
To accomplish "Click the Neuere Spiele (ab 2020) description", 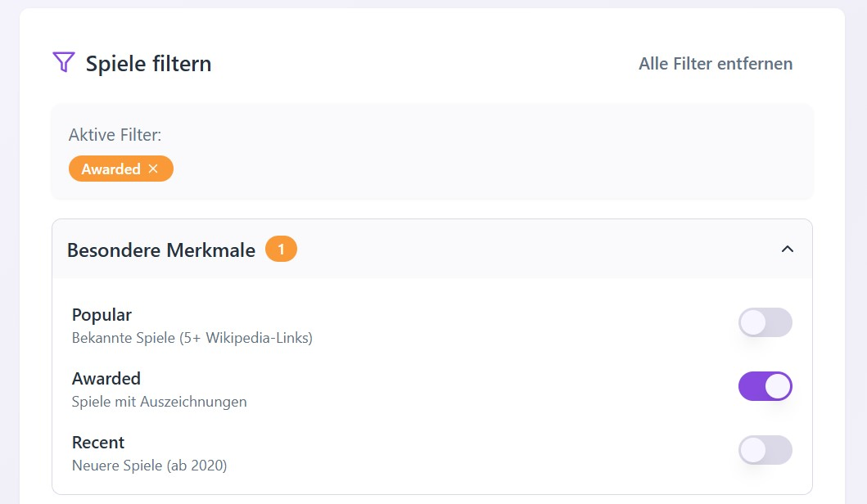I will (x=149, y=466).
